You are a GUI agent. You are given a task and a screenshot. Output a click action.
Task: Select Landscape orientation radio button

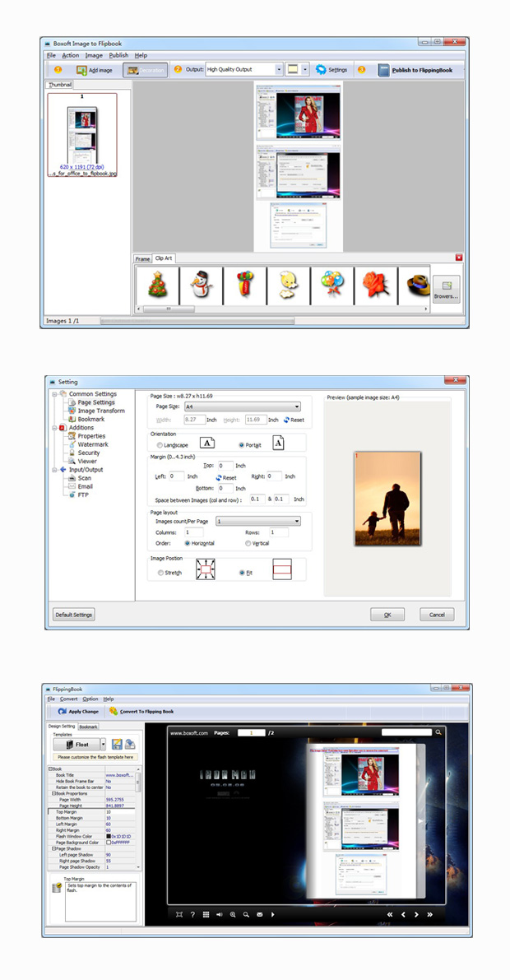point(160,445)
